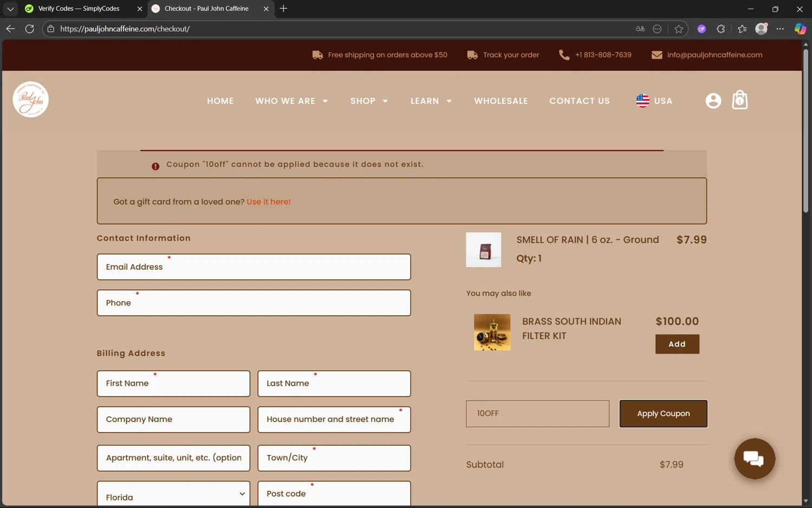Open the favorites list icon
This screenshot has height=508, width=812.
pos(742,29)
